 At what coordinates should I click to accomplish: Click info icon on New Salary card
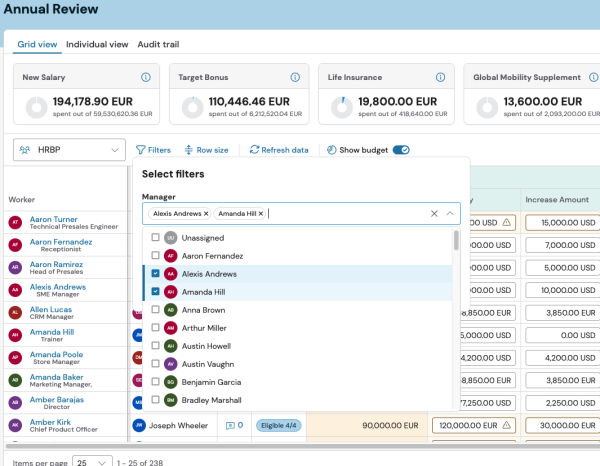[146, 77]
